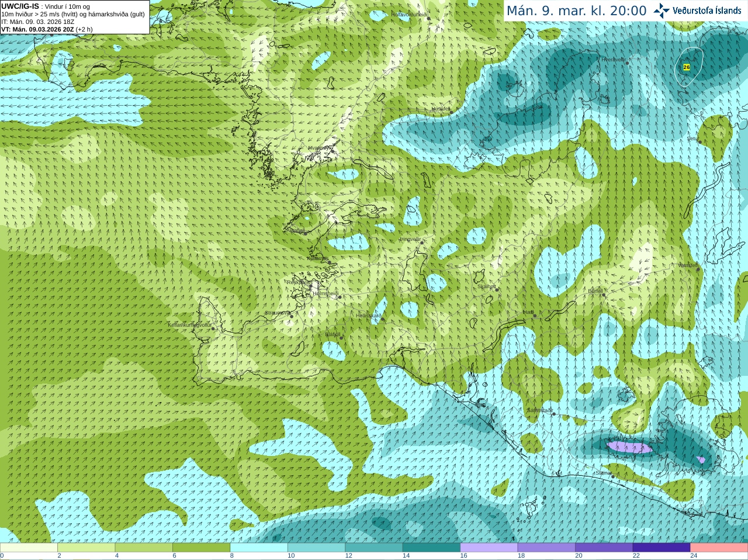
Task: Pick the 10–12 m/s legend swatch
Action: (317, 548)
